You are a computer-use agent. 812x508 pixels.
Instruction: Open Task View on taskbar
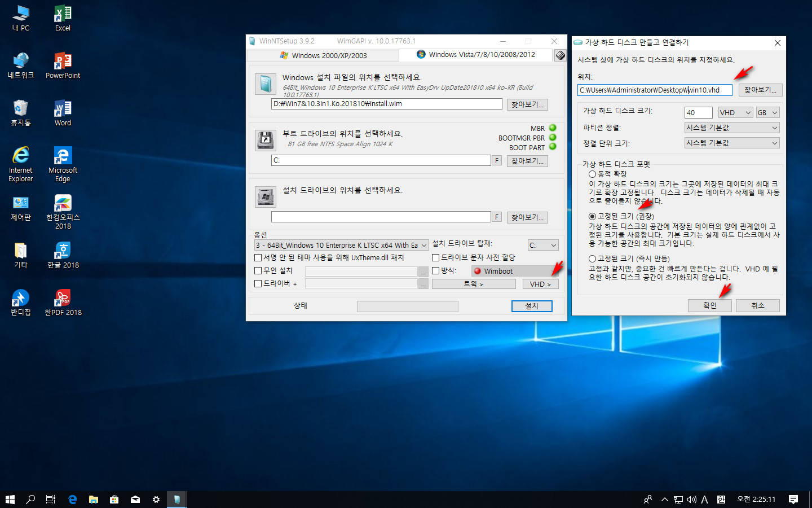(x=51, y=499)
